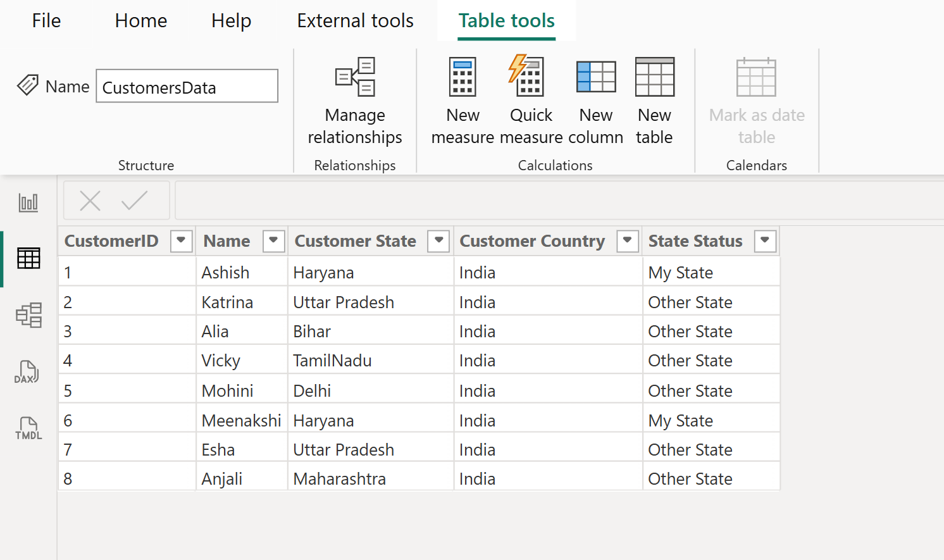Open the TMDL view

pos(28,428)
